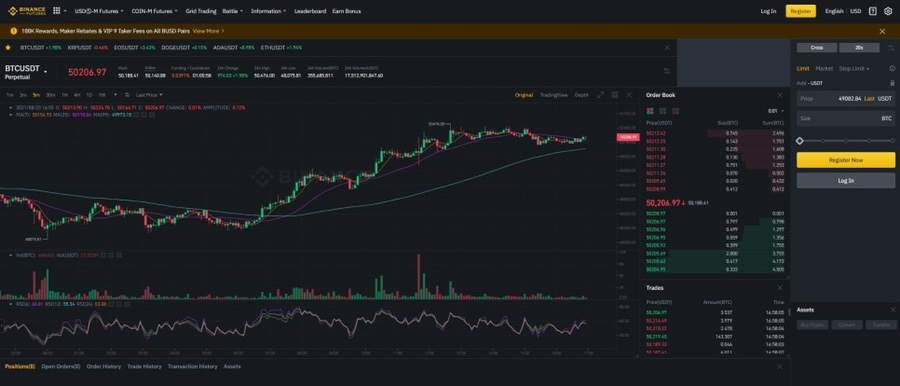Screen dimensions: 900x386
Task: Switch chart to TradingView mode
Action: [x=554, y=95]
